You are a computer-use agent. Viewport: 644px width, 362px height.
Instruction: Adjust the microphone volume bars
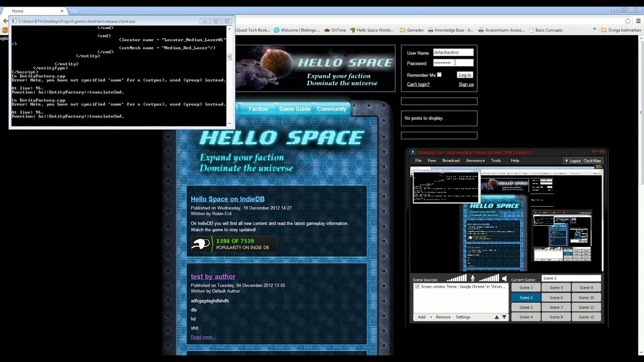click(x=456, y=279)
